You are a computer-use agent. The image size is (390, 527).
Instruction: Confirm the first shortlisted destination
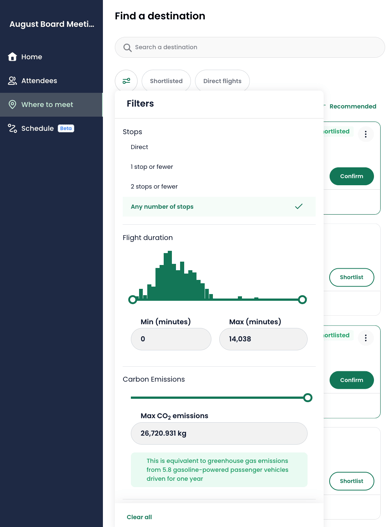click(351, 176)
